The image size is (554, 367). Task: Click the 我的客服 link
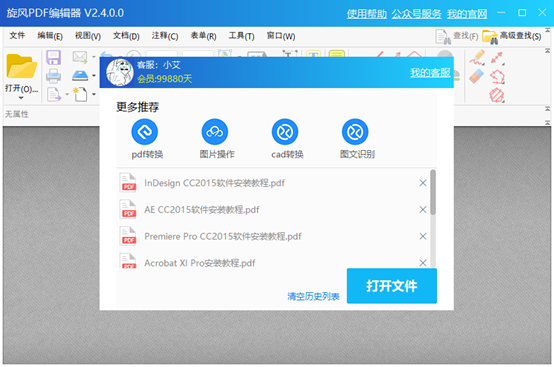coord(430,73)
